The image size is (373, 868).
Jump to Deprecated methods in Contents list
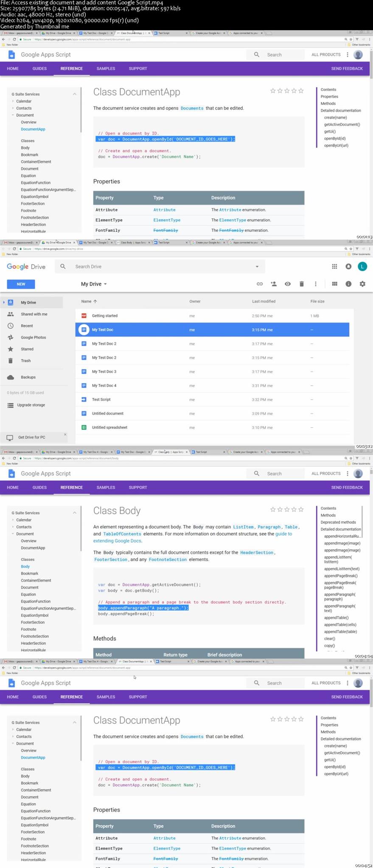pos(338,522)
